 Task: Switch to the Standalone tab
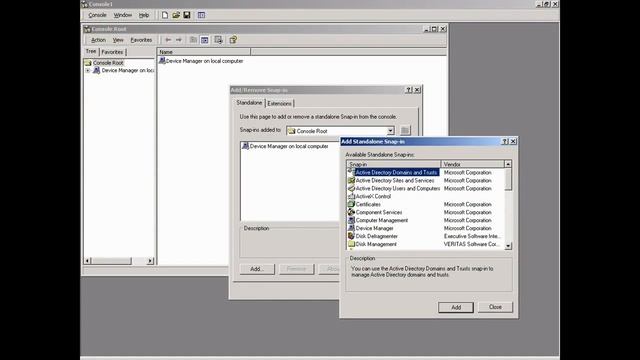[249, 103]
